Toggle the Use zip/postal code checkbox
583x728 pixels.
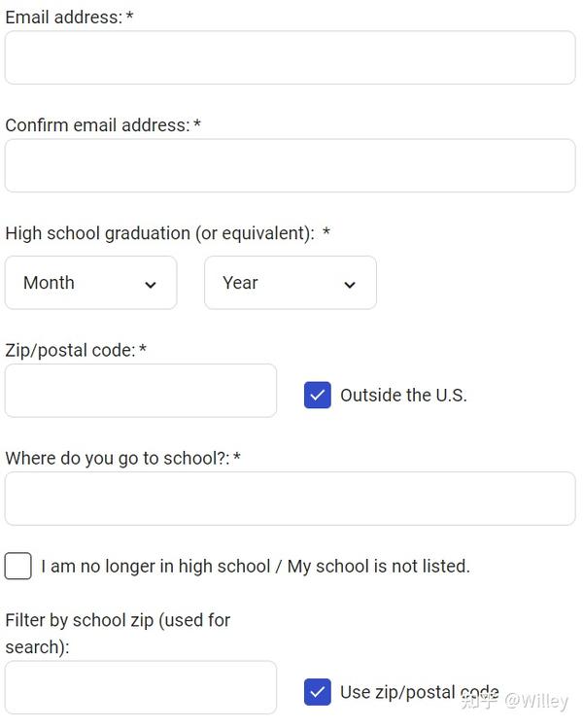coord(318,692)
